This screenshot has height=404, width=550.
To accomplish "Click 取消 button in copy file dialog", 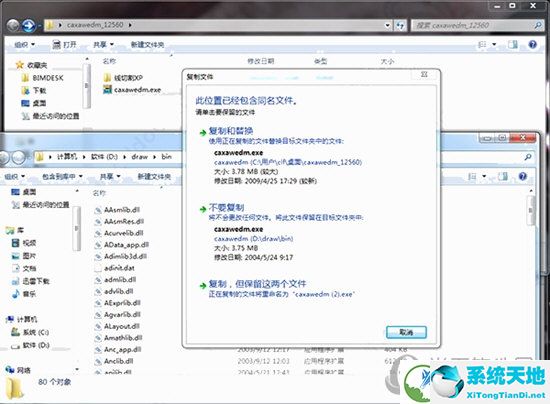I will coord(406,332).
